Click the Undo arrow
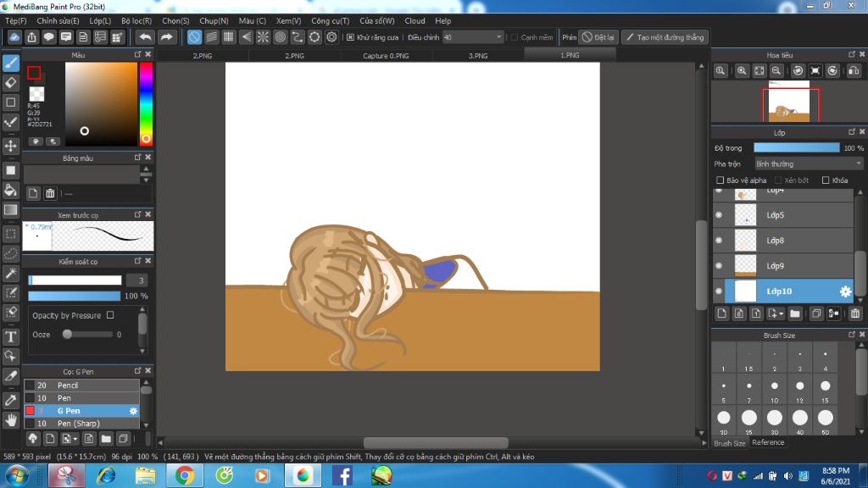The image size is (868, 488). click(x=146, y=37)
